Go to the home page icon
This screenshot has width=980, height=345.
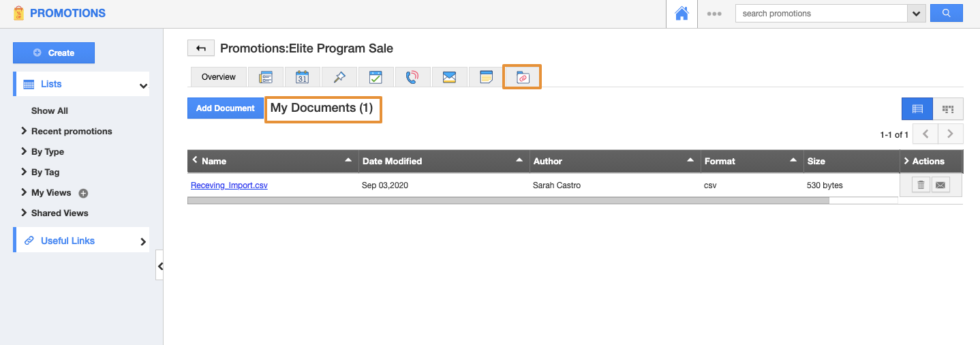pos(682,14)
